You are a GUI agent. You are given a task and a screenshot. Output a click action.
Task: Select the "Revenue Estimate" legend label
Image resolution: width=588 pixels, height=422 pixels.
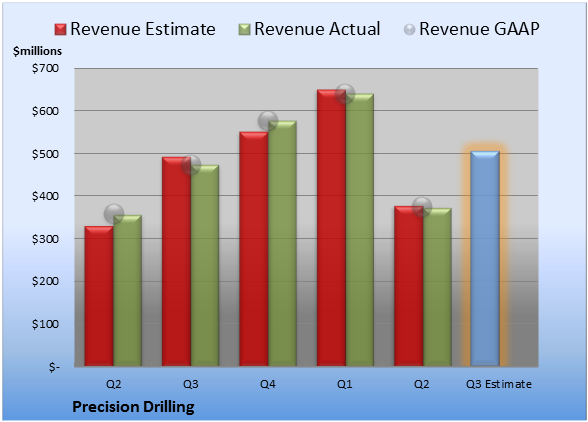click(x=143, y=29)
